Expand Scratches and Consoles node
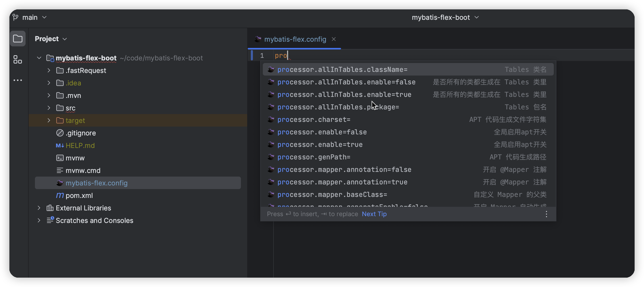Viewport: 644px width, 287px height. point(39,220)
